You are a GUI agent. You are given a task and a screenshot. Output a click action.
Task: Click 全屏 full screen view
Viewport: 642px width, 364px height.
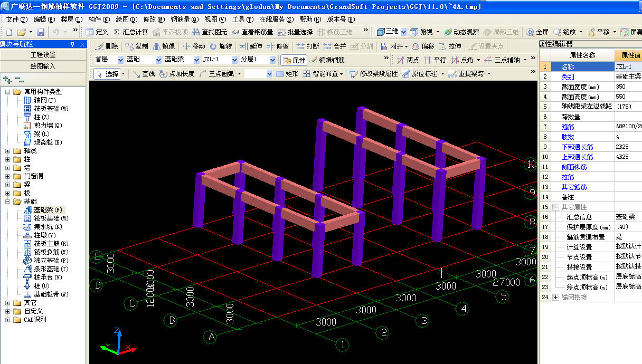click(x=537, y=32)
